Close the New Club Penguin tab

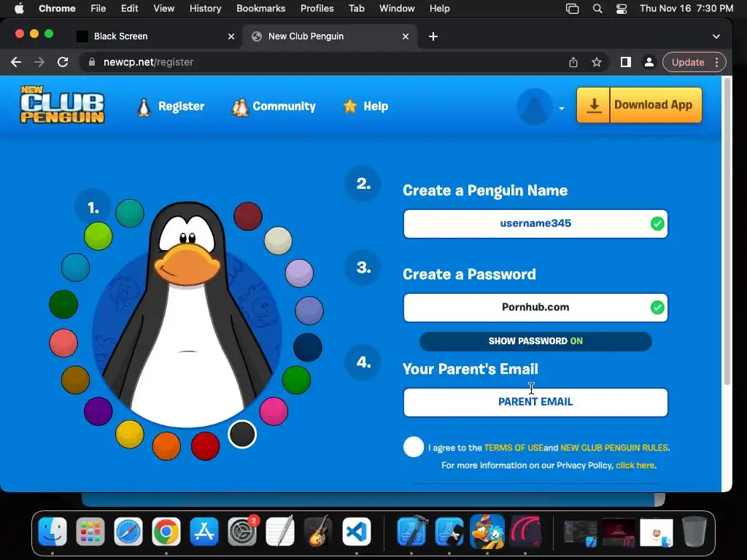coord(406,36)
